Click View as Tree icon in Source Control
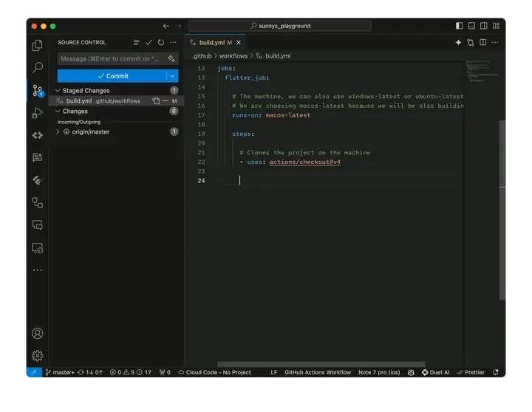This screenshot has height=412, width=532. (137, 42)
